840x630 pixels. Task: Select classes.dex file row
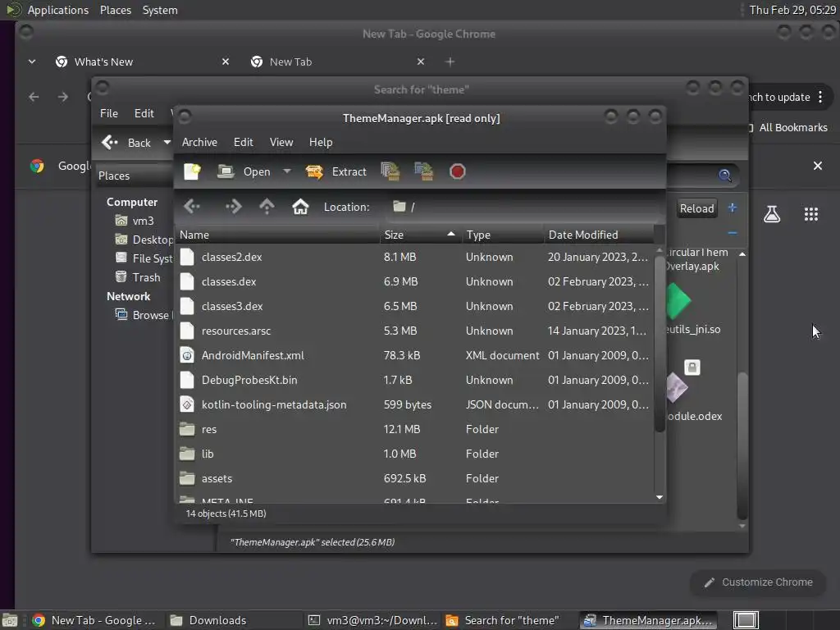414,282
